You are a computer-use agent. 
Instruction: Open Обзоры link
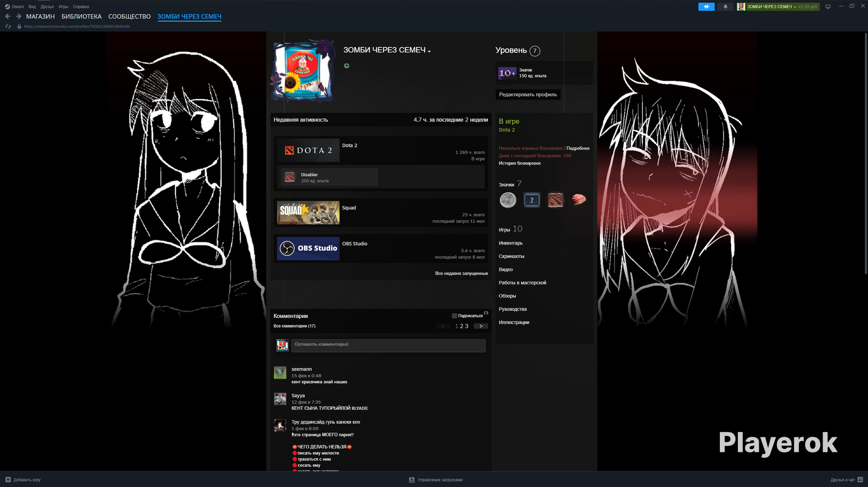point(507,296)
